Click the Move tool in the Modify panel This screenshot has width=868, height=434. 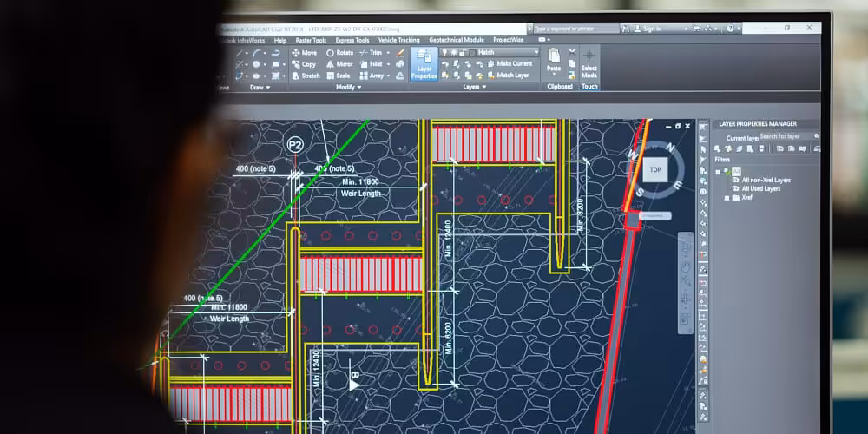click(x=305, y=53)
